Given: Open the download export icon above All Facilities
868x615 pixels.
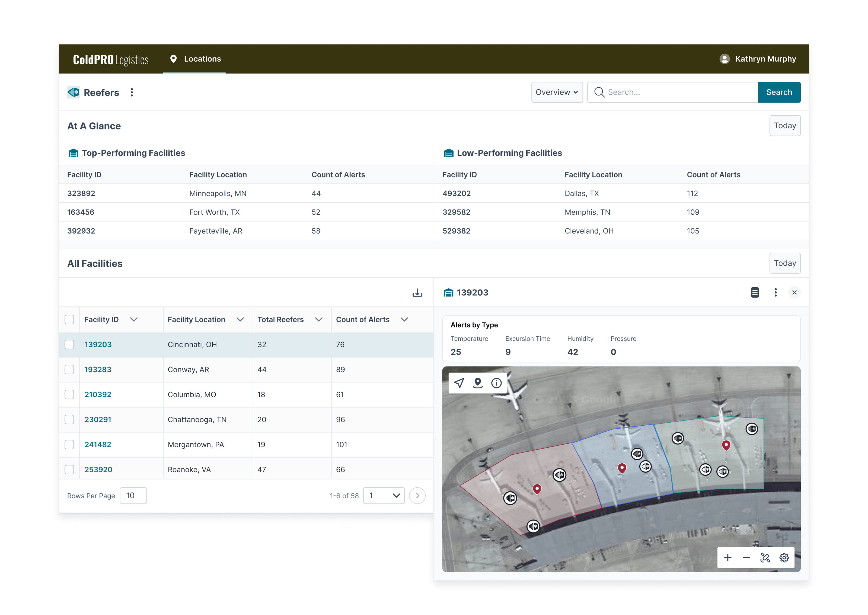Looking at the screenshot, I should pos(417,292).
